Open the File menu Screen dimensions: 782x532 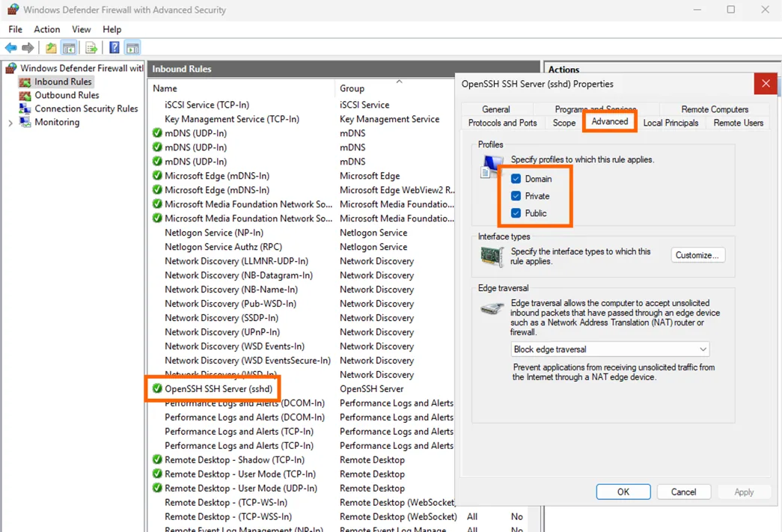[16, 29]
